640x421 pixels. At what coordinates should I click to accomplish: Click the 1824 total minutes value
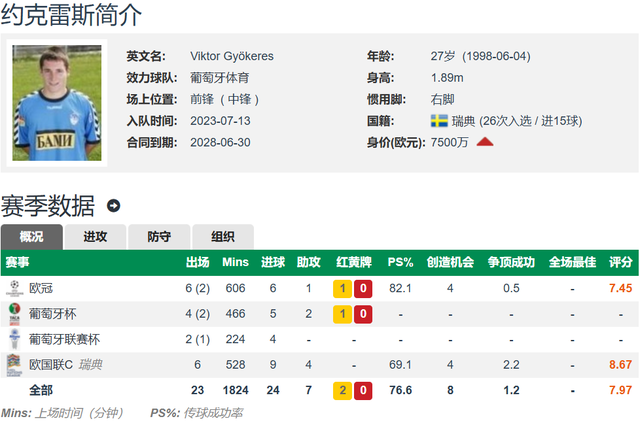point(236,390)
